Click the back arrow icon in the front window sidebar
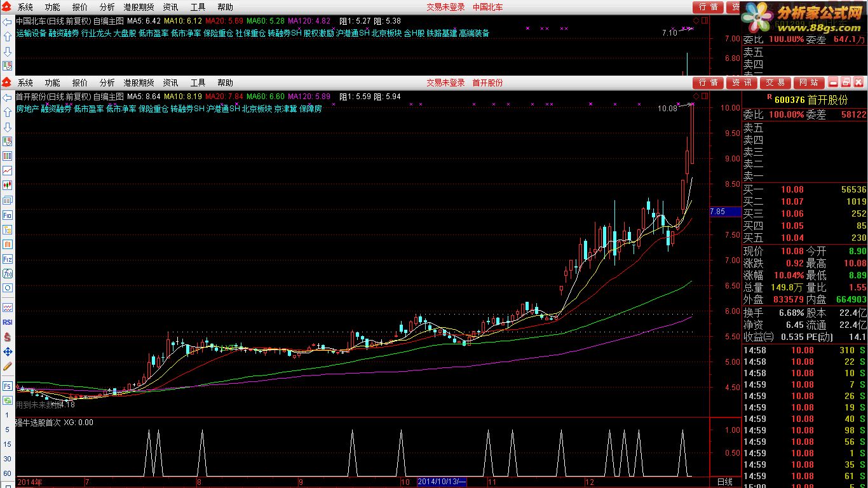The image size is (868, 488). pyautogui.click(x=8, y=97)
